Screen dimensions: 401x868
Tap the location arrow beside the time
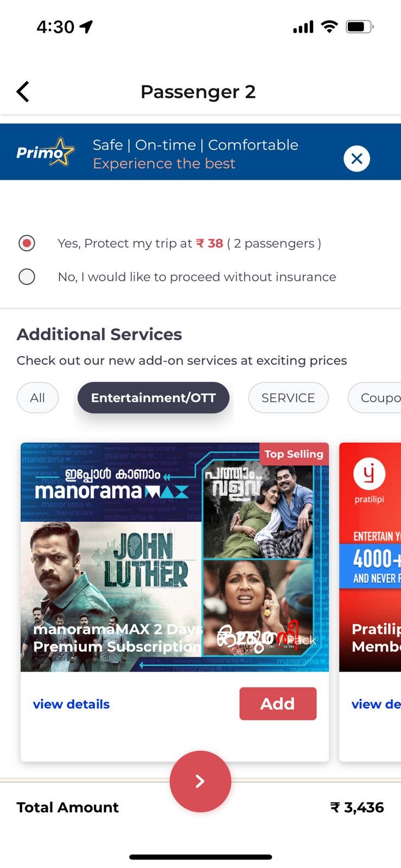[x=86, y=27]
